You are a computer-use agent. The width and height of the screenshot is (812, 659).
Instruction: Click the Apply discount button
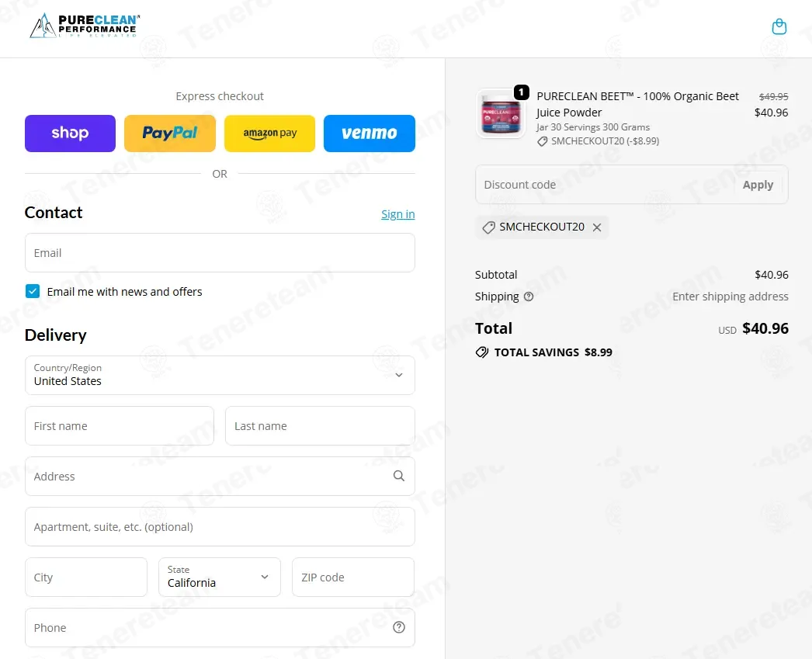(x=758, y=185)
